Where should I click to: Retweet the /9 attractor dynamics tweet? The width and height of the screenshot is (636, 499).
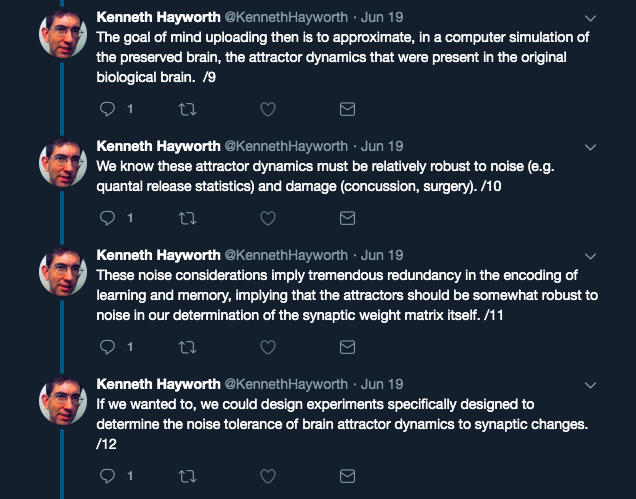[x=187, y=109]
